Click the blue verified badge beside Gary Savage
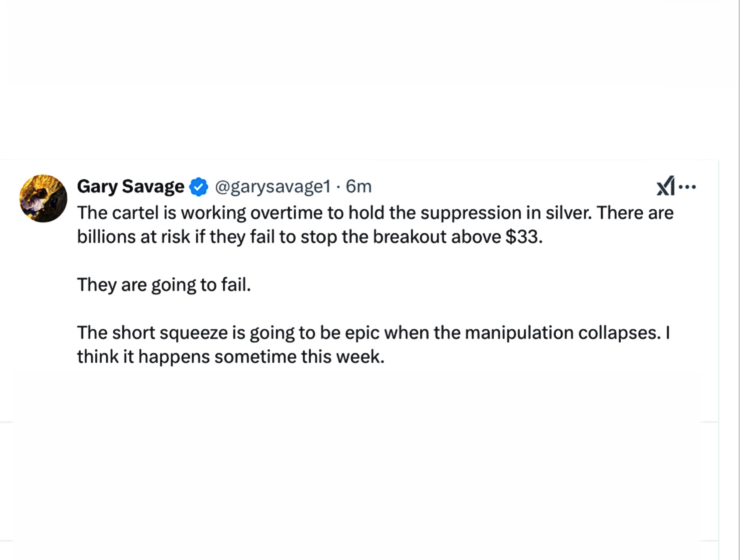This screenshot has width=740, height=560. [199, 187]
